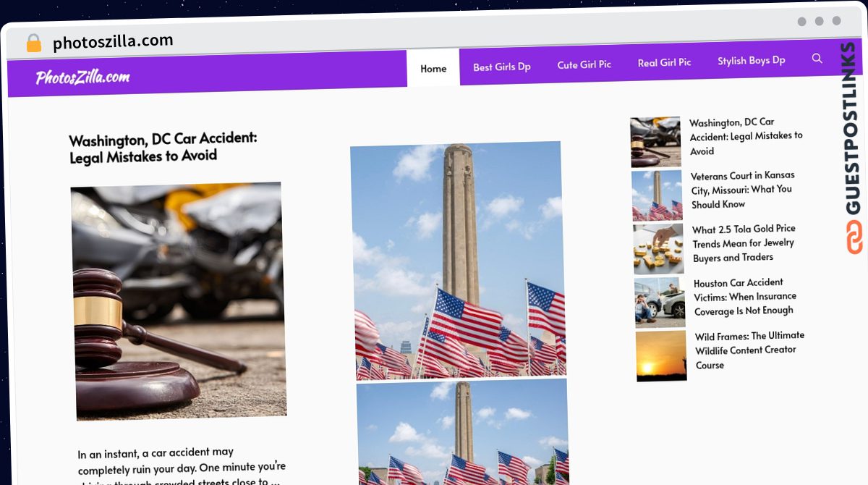This screenshot has width=868, height=485.
Task: Open the lower cut-off tower and flags image
Action: pyautogui.click(x=463, y=431)
